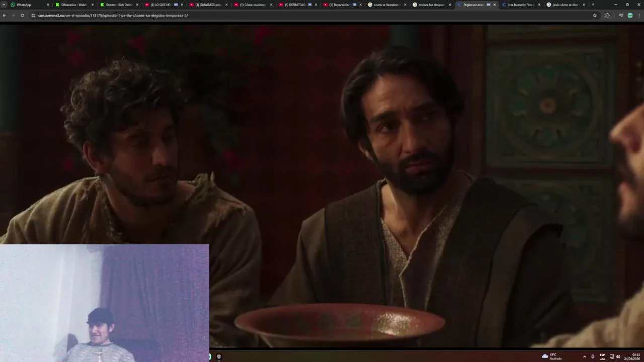This screenshot has height=362, width=644.
Task: Switch to the DEFINITIVA YouTube tab
Action: (x=298, y=5)
